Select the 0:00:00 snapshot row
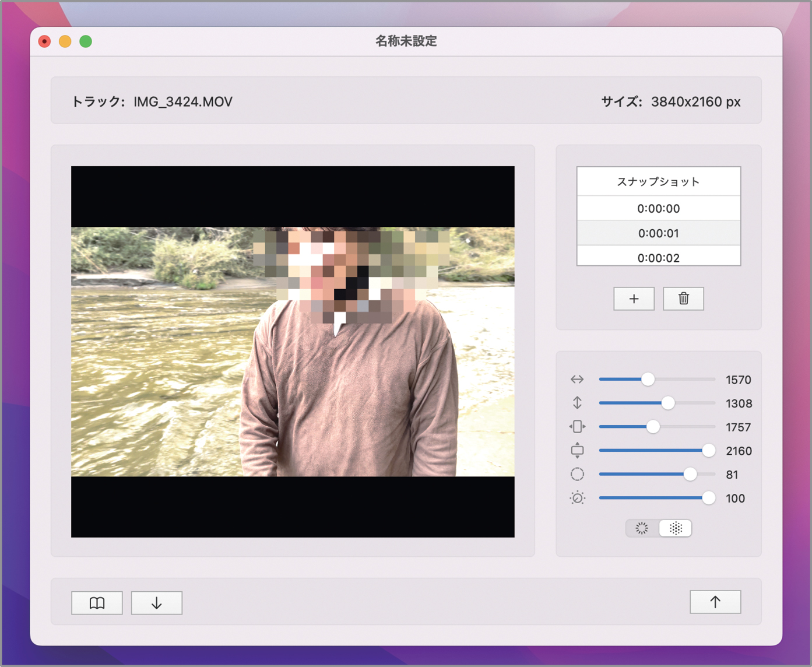Viewport: 812px width, 667px height. 658,208
